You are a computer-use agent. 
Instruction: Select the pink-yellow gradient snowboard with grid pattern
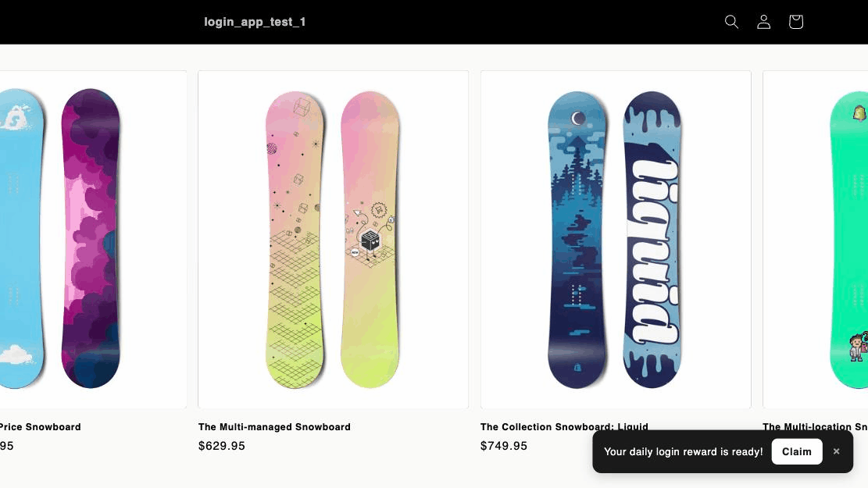(295, 240)
